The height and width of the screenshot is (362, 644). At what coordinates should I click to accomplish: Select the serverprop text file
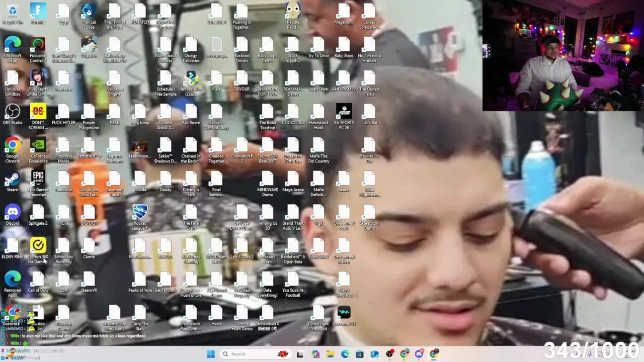tap(216, 47)
